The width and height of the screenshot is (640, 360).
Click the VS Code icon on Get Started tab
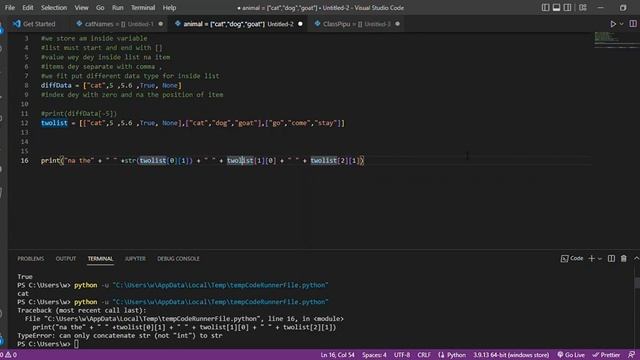click(x=16, y=24)
